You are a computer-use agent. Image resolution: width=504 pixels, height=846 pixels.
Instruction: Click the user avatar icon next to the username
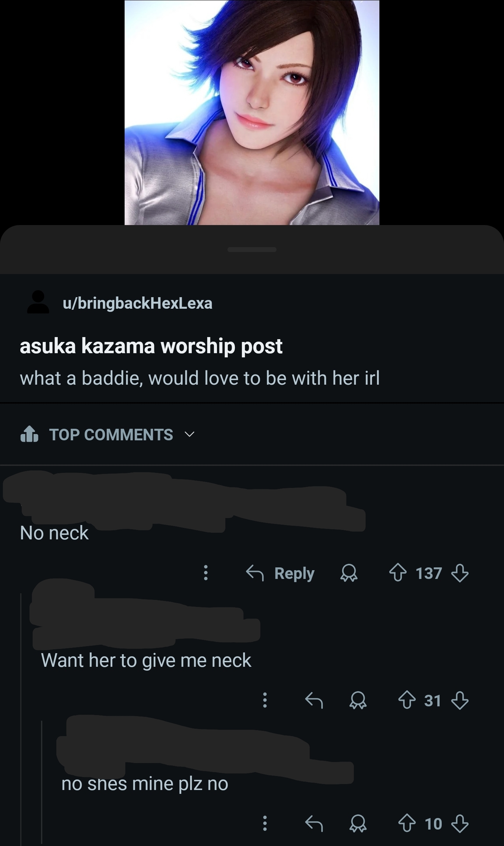pyautogui.click(x=38, y=302)
